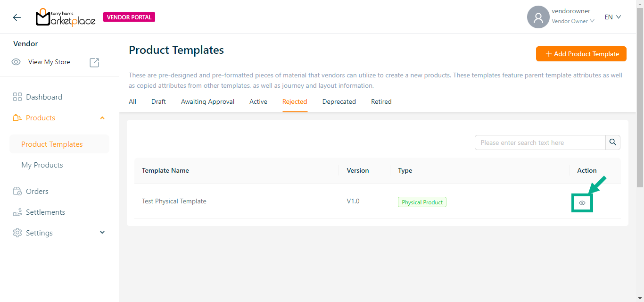Open My Products page
This screenshot has width=644, height=302.
coord(42,165)
